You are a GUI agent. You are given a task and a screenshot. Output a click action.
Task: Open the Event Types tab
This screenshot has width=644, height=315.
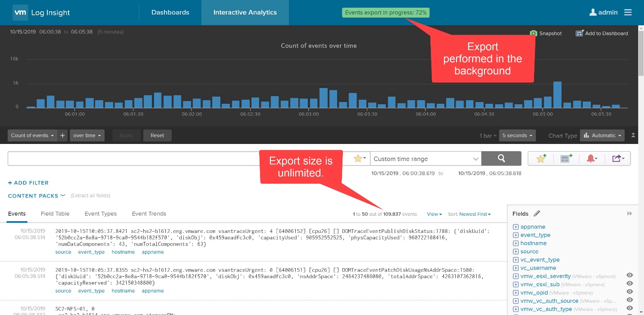tap(100, 214)
